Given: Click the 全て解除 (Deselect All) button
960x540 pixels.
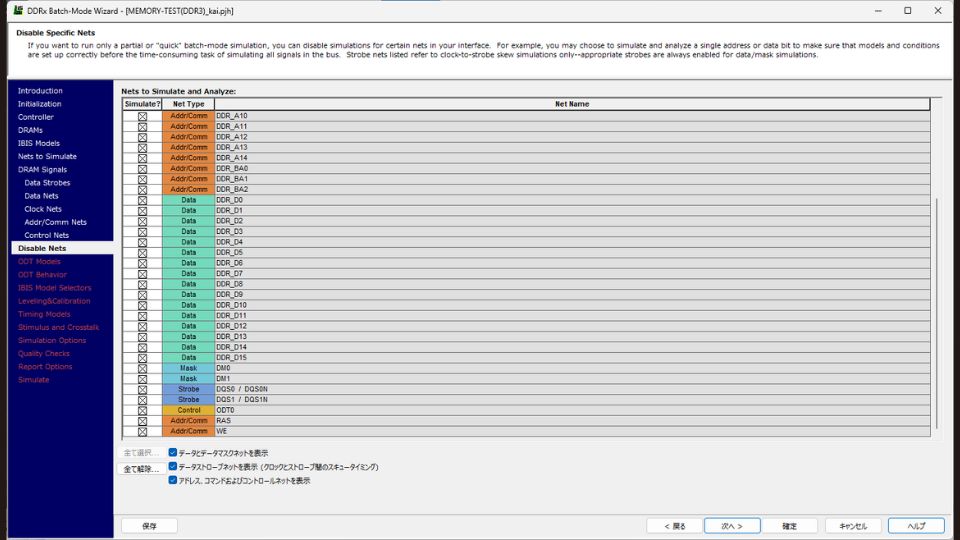Looking at the screenshot, I should 141,468.
